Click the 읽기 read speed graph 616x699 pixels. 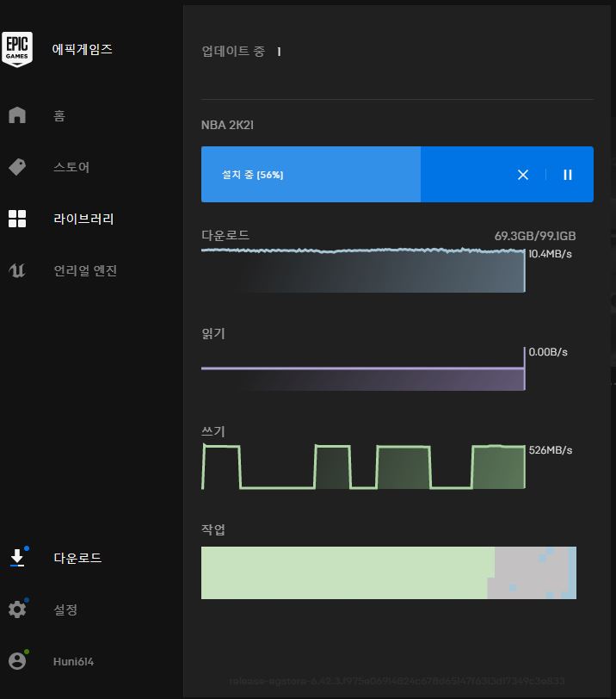tap(363, 368)
